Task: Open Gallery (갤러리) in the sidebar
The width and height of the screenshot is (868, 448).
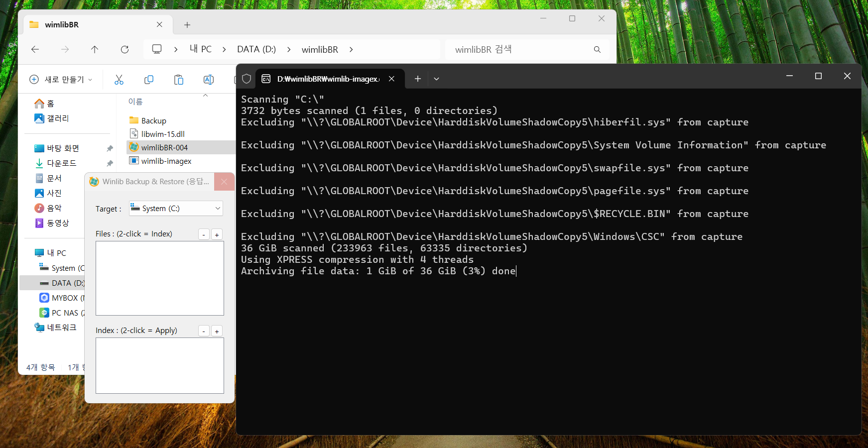Action: 52,118
